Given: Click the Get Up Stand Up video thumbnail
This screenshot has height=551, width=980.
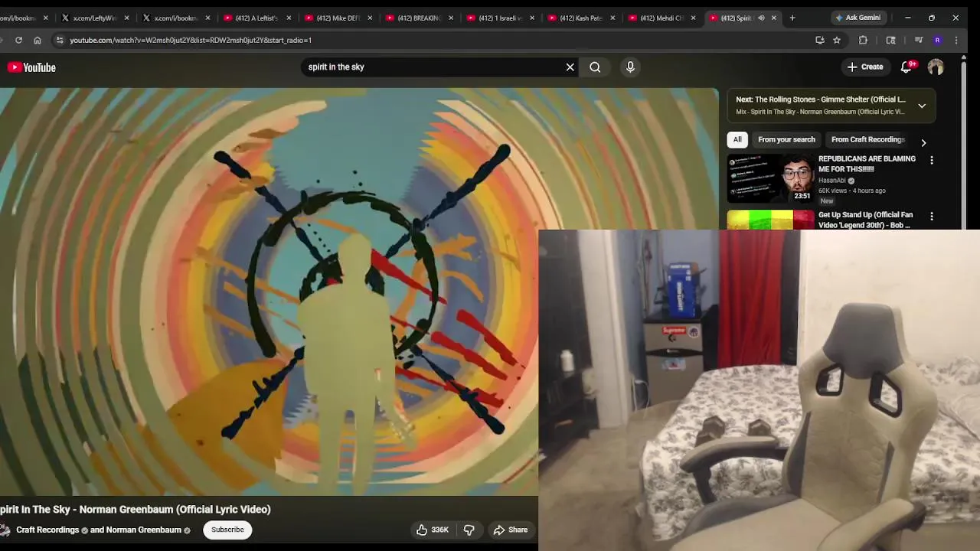Looking at the screenshot, I should pyautogui.click(x=770, y=220).
